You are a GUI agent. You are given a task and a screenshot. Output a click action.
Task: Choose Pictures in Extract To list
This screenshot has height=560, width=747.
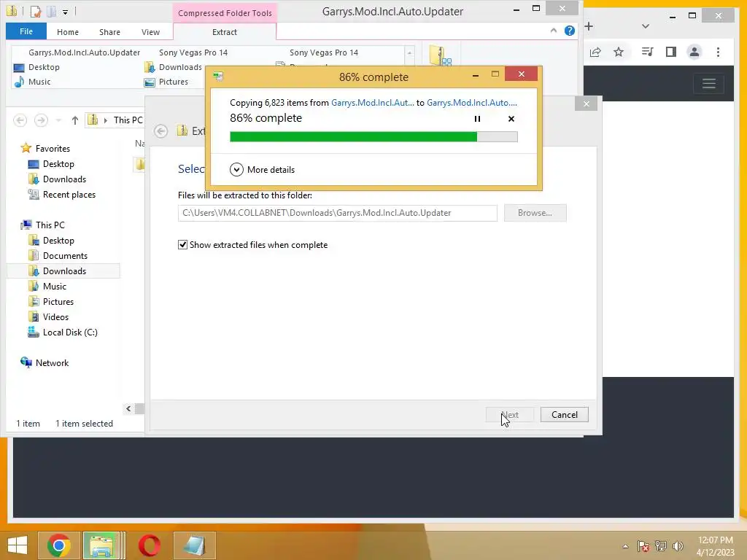pyautogui.click(x=166, y=82)
